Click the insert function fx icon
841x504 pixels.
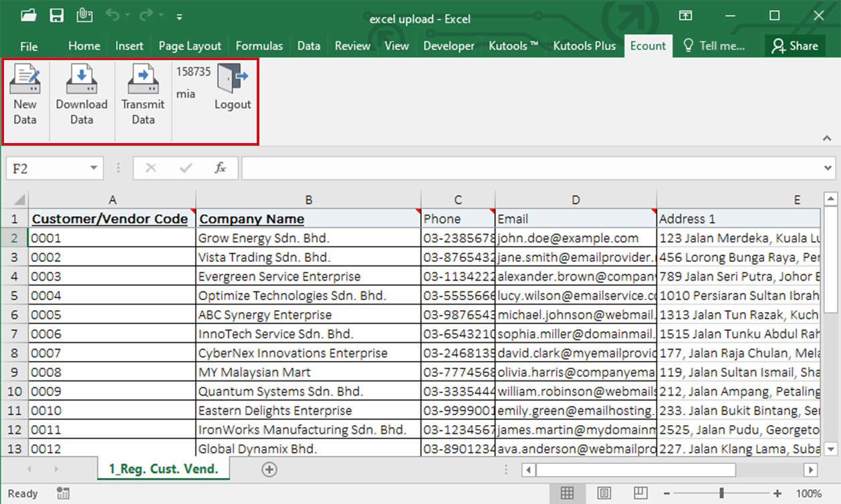click(220, 168)
